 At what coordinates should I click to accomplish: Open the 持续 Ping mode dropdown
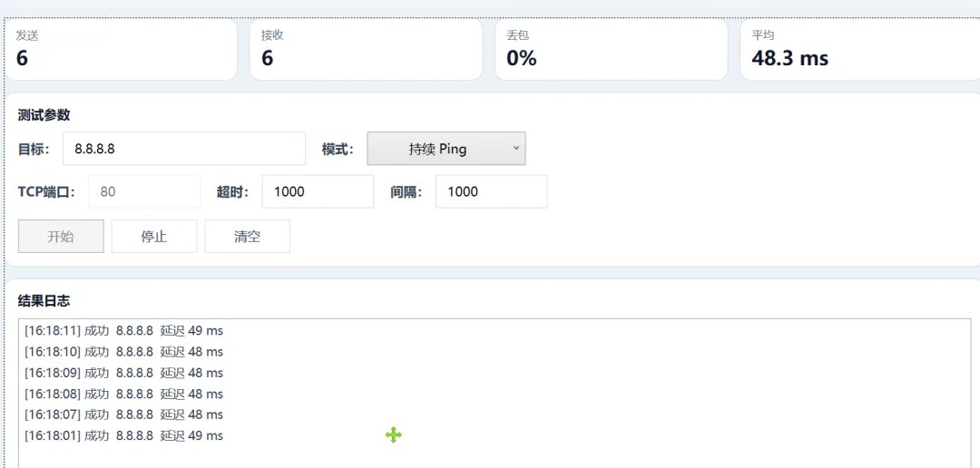tap(446, 148)
